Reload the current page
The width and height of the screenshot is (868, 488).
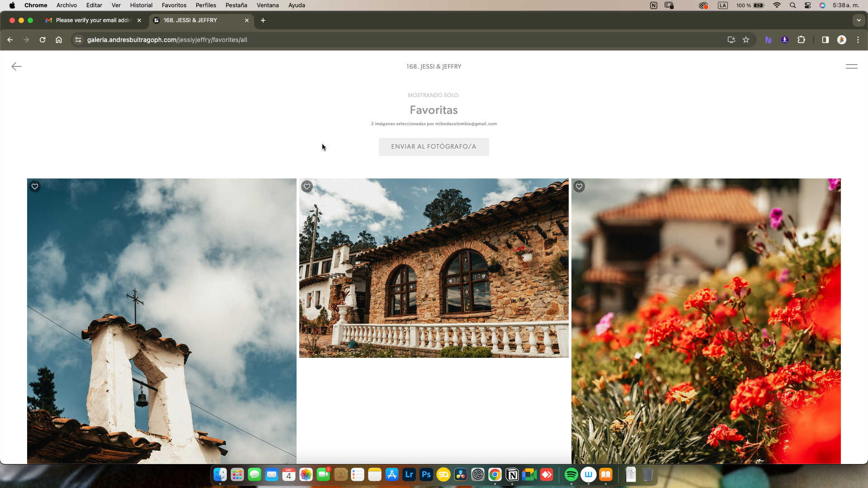pyautogui.click(x=42, y=40)
